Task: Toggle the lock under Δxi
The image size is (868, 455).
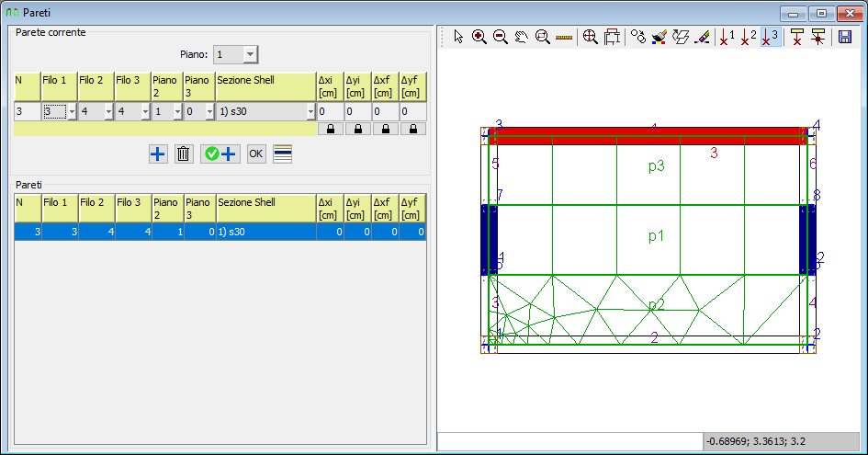Action: coord(330,130)
